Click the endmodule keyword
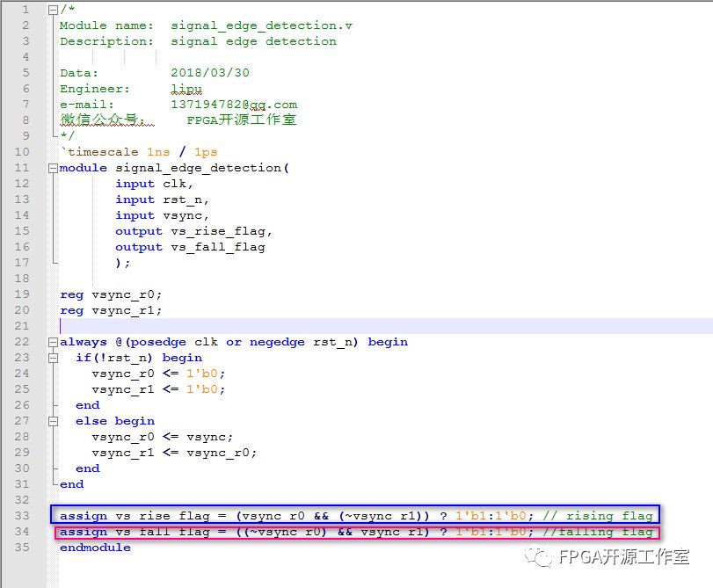The image size is (713, 588). pos(95,548)
